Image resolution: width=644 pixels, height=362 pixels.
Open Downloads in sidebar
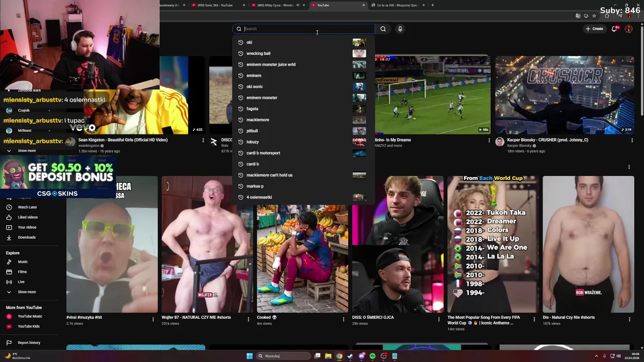coord(27,237)
